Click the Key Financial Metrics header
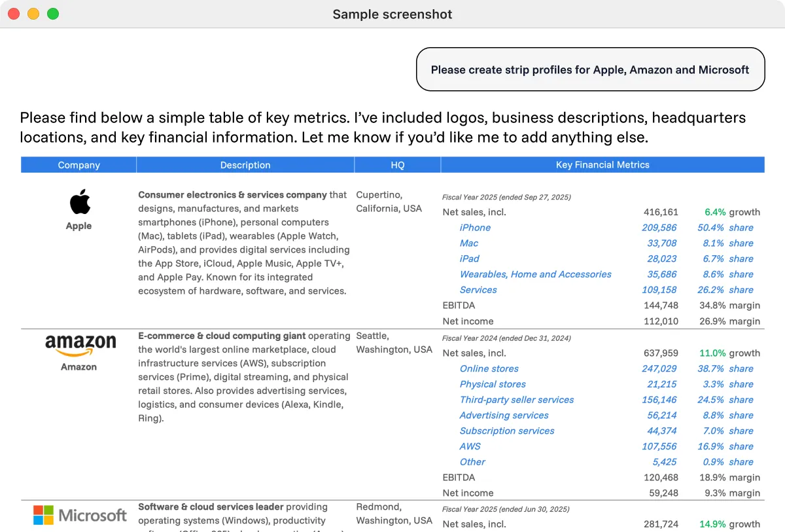 tap(602, 165)
